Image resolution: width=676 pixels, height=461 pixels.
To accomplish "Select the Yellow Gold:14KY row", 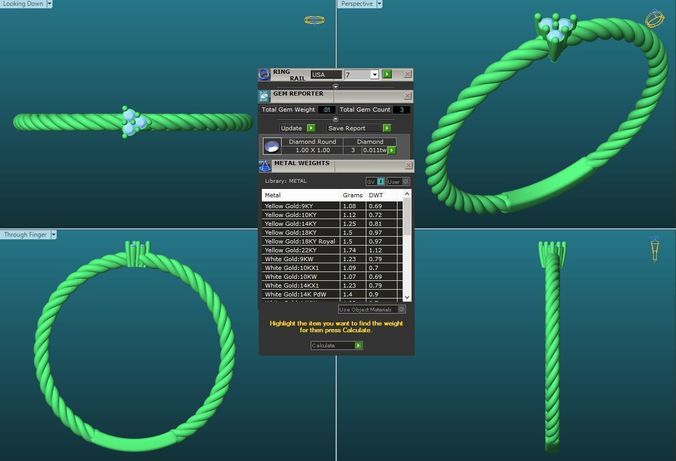I will [x=332, y=224].
